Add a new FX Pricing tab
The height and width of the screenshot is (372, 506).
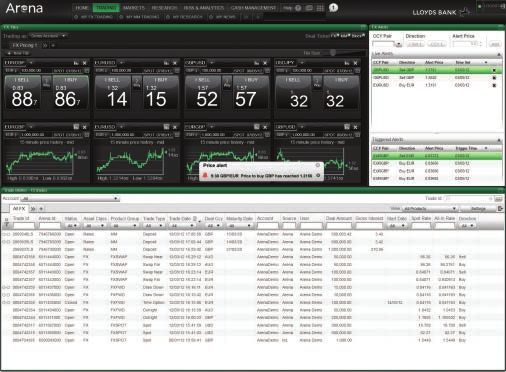(x=53, y=45)
